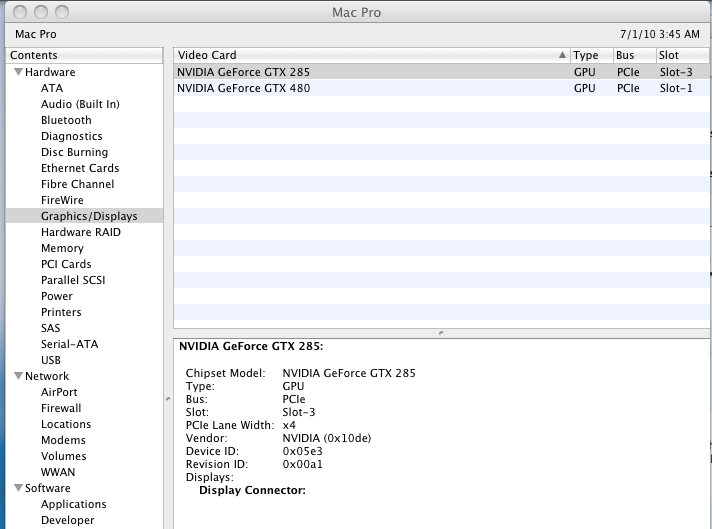Sort list by Type column header
The height and width of the screenshot is (529, 712).
click(x=592, y=55)
